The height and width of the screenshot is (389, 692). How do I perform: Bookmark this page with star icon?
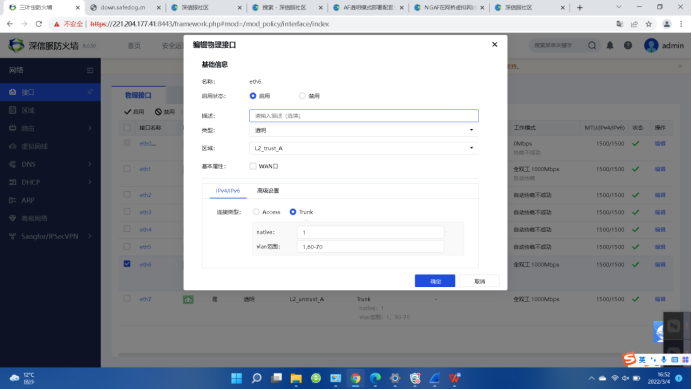648,24
